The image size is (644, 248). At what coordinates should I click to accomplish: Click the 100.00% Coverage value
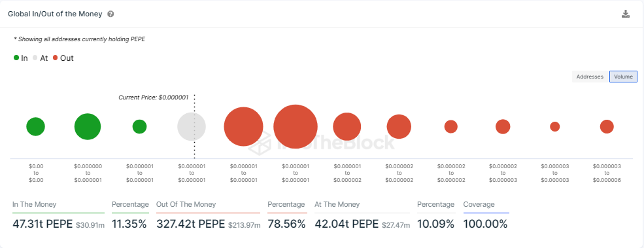coord(486,224)
